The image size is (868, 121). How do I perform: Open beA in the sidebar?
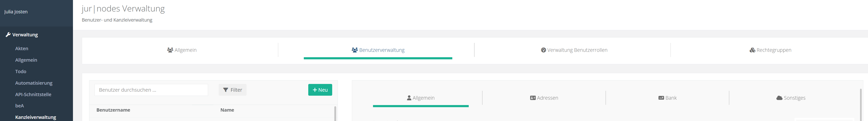tap(19, 106)
